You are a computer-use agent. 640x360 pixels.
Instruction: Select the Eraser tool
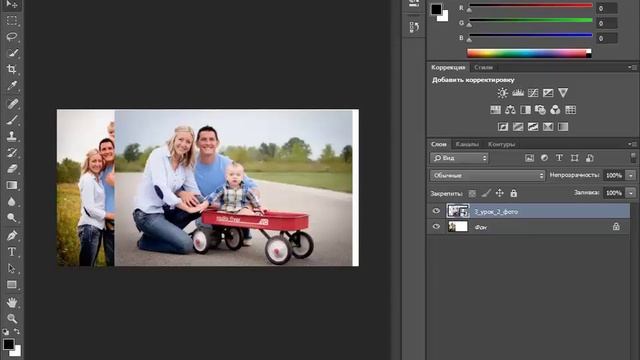pos(12,169)
